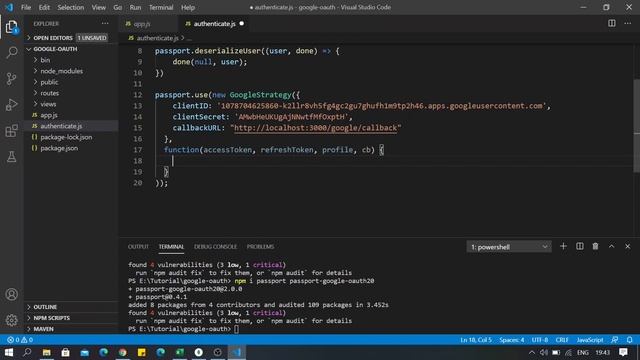Switch to the Problems tab

tap(260, 247)
